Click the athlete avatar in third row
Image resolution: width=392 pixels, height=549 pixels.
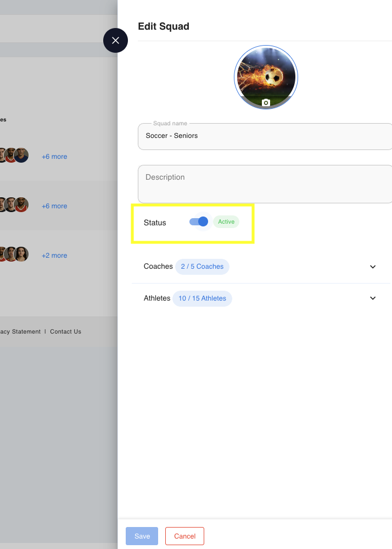tap(21, 254)
